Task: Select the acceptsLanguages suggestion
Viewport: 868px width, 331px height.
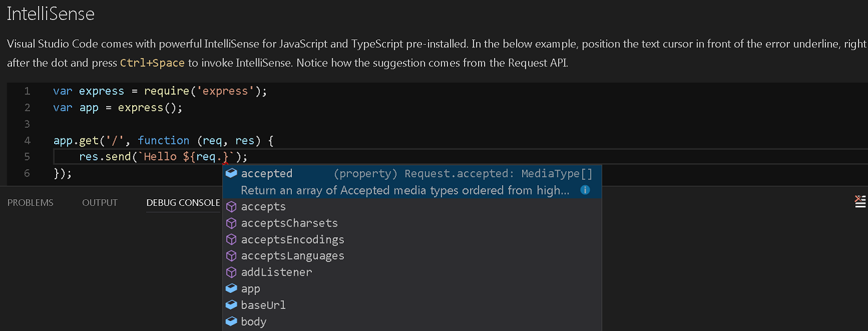Action: pyautogui.click(x=292, y=255)
